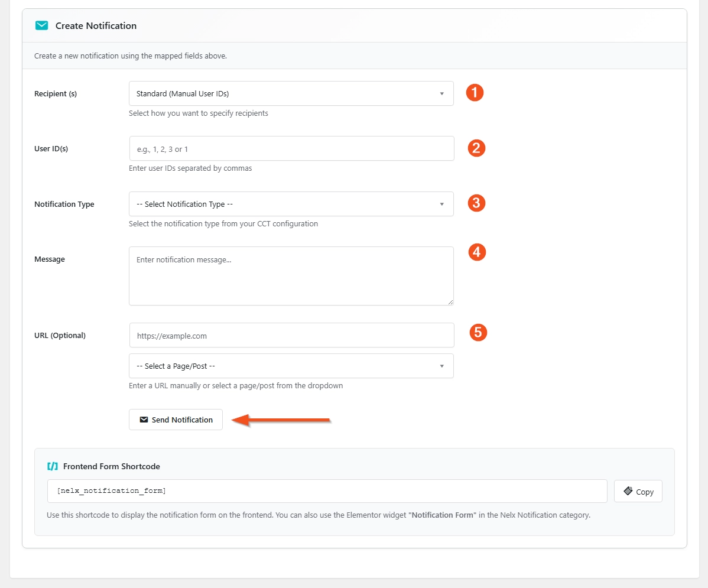708x588 pixels.
Task: Click the Frontend Form Shortcode heading
Action: (112, 466)
